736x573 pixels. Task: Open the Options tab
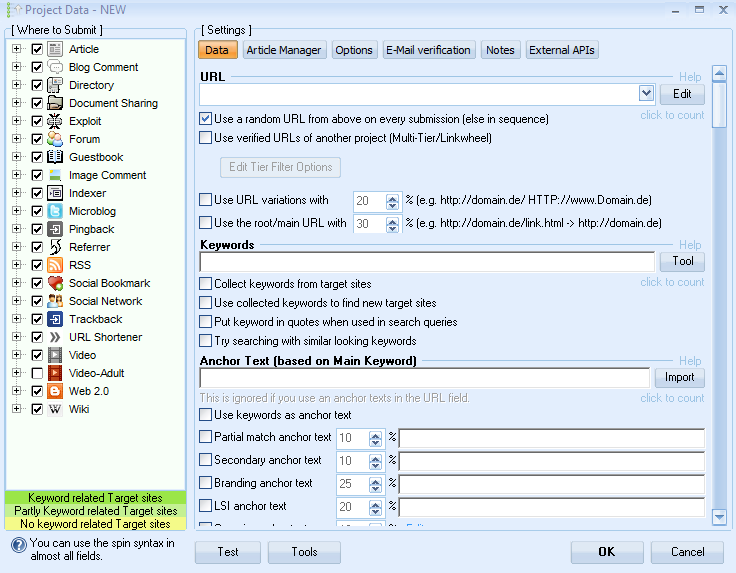[354, 50]
